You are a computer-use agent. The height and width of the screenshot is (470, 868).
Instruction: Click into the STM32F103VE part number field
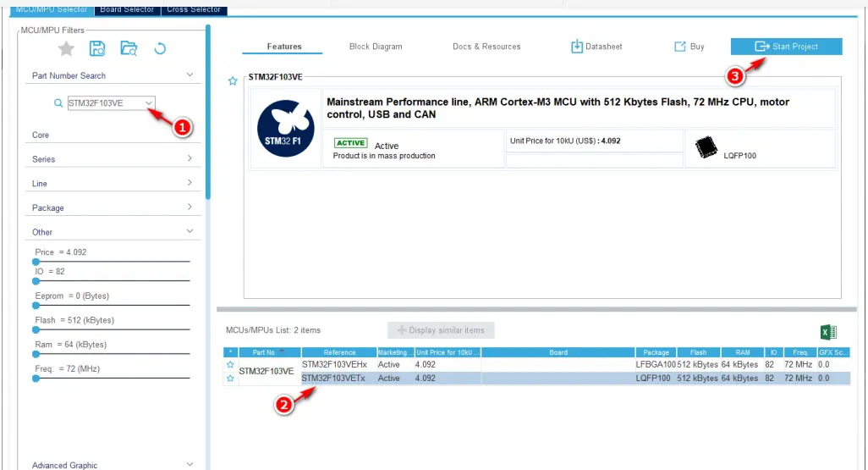pos(105,103)
